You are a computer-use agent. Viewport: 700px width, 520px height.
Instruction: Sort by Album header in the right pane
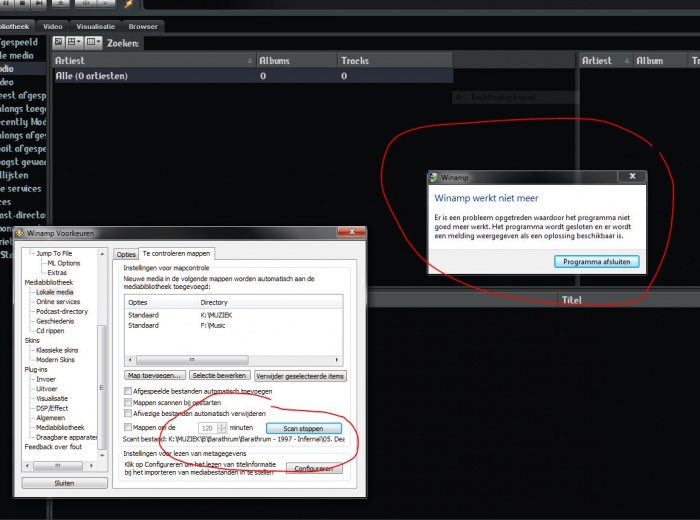(x=660, y=60)
